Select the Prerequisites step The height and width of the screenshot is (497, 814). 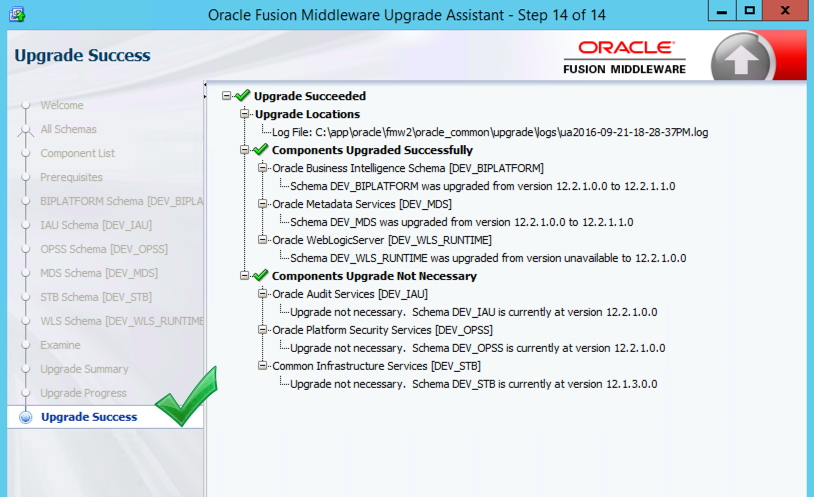click(x=72, y=177)
